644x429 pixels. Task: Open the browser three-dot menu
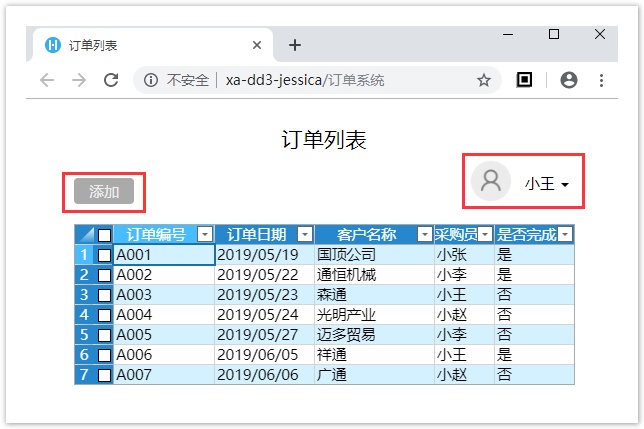[601, 80]
